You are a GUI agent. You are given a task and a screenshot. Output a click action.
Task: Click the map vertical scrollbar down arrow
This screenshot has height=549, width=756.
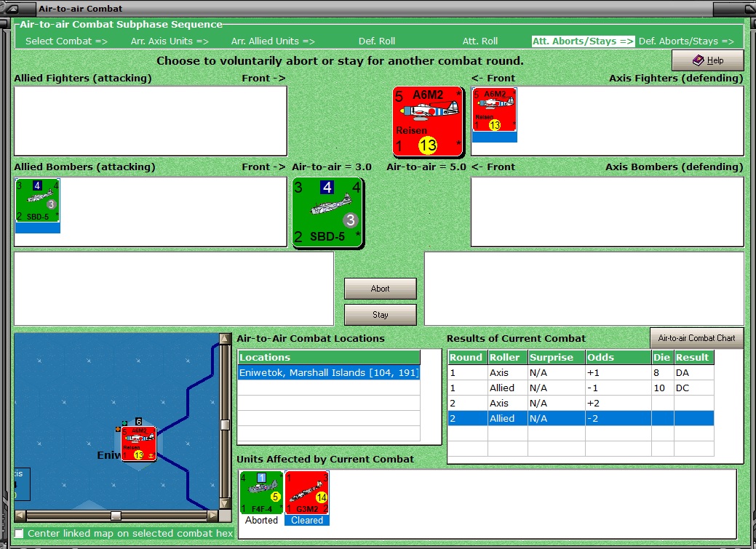pyautogui.click(x=225, y=504)
